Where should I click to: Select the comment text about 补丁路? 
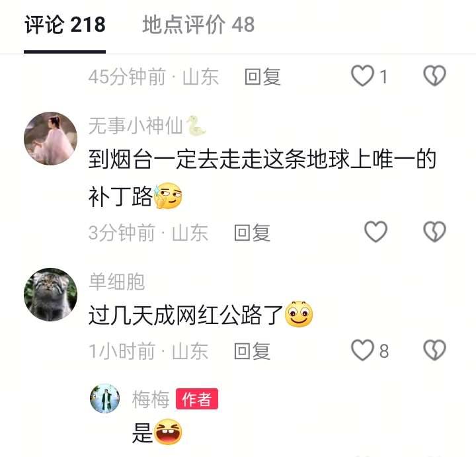262,178
